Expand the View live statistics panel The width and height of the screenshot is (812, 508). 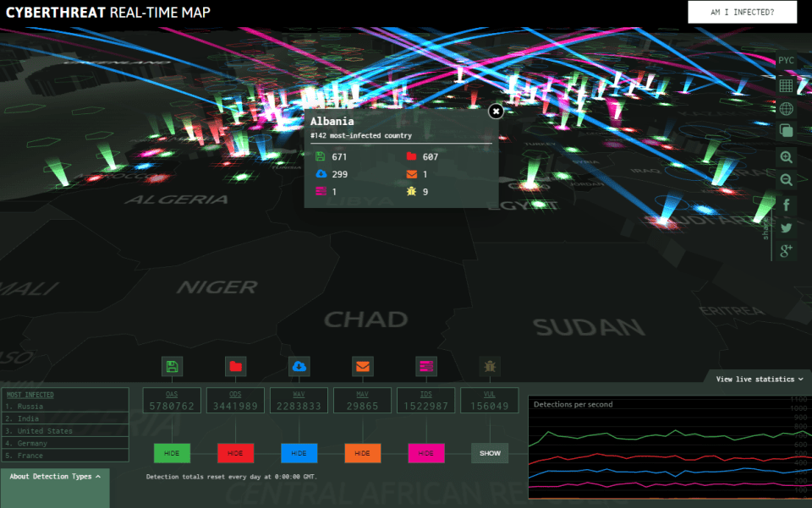click(758, 380)
